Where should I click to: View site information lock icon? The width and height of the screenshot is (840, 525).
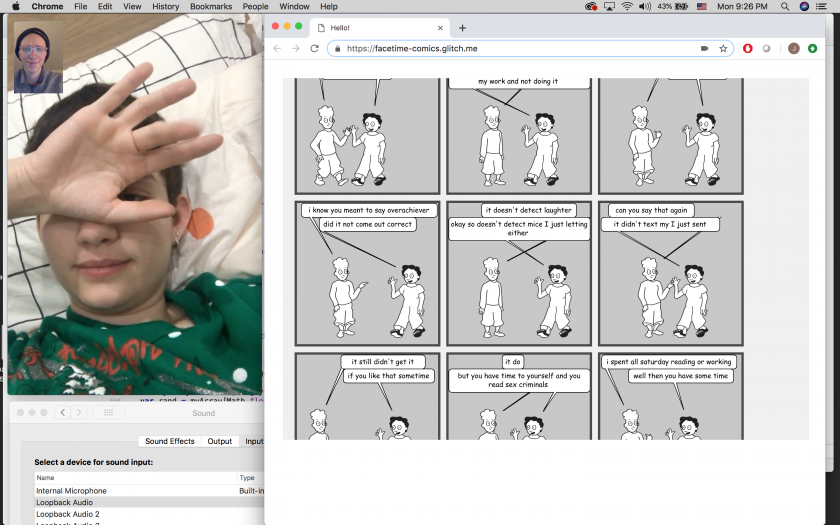point(338,49)
